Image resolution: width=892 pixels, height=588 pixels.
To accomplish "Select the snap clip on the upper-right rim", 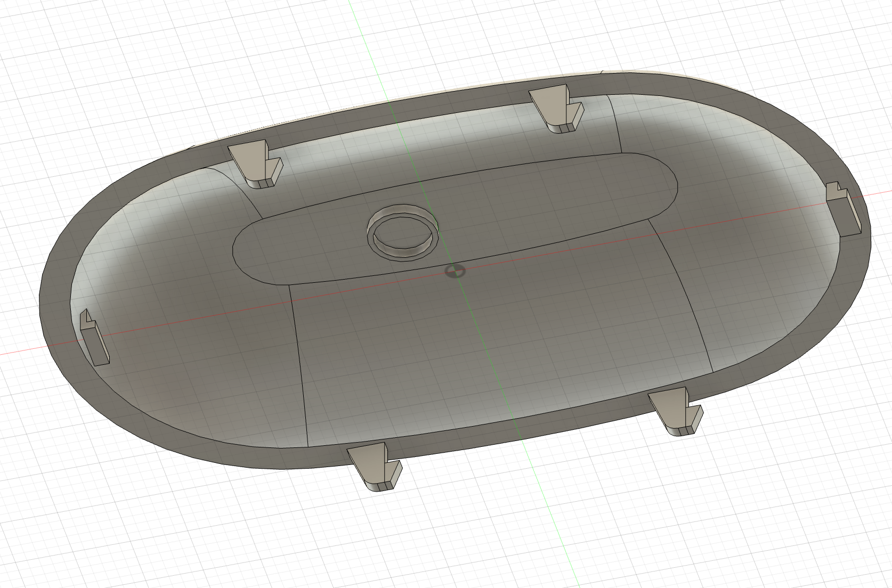I will pos(557,108).
